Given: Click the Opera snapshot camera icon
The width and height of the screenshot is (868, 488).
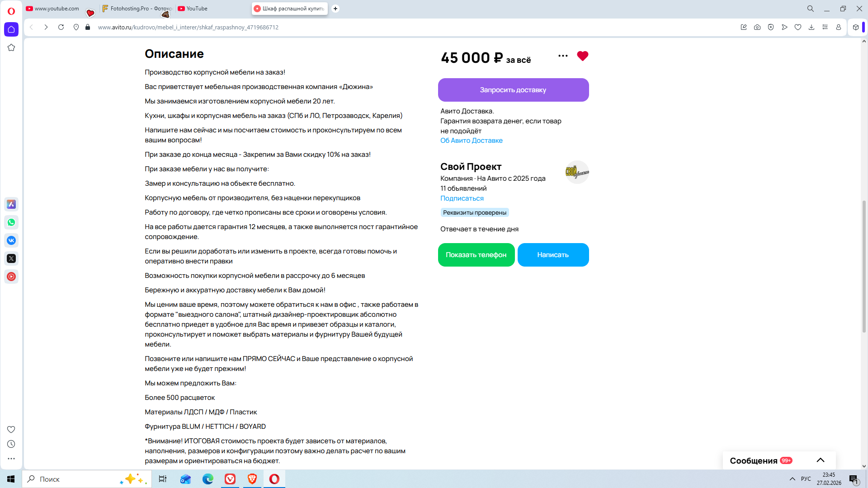Looking at the screenshot, I should coord(757,27).
